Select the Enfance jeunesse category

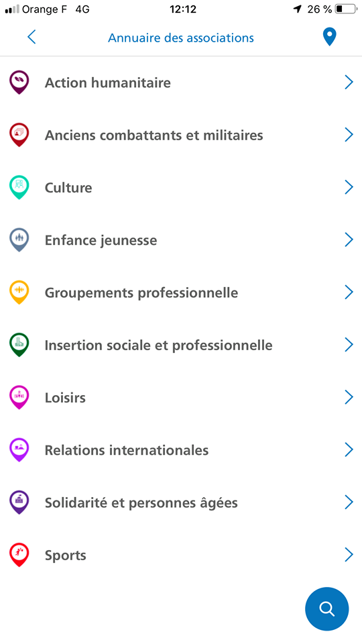pyautogui.click(x=181, y=240)
